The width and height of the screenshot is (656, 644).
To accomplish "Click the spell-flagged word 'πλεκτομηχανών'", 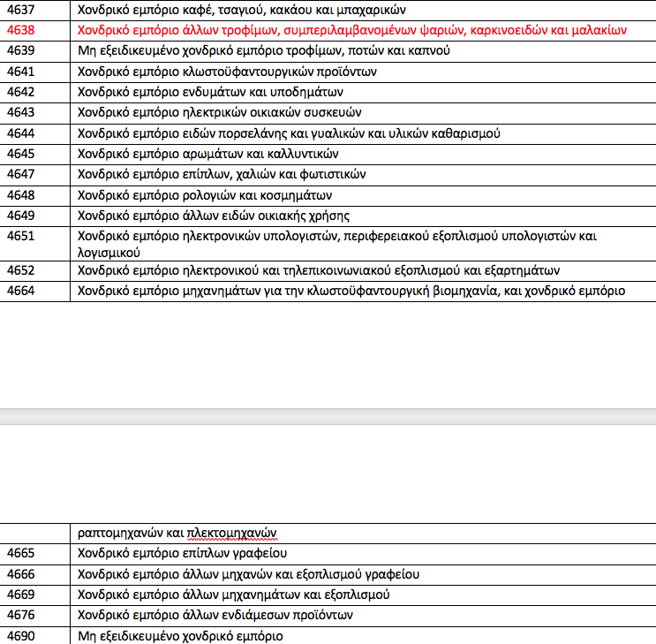I will point(232,533).
